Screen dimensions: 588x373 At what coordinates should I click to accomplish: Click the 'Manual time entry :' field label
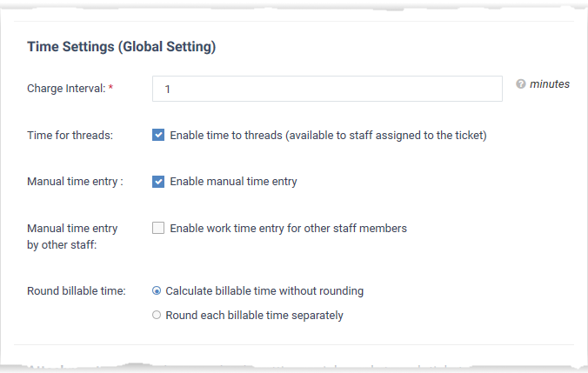(75, 182)
